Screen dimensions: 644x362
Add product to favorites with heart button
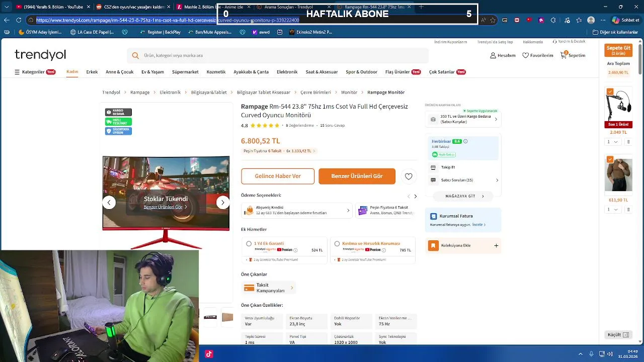coord(409,176)
